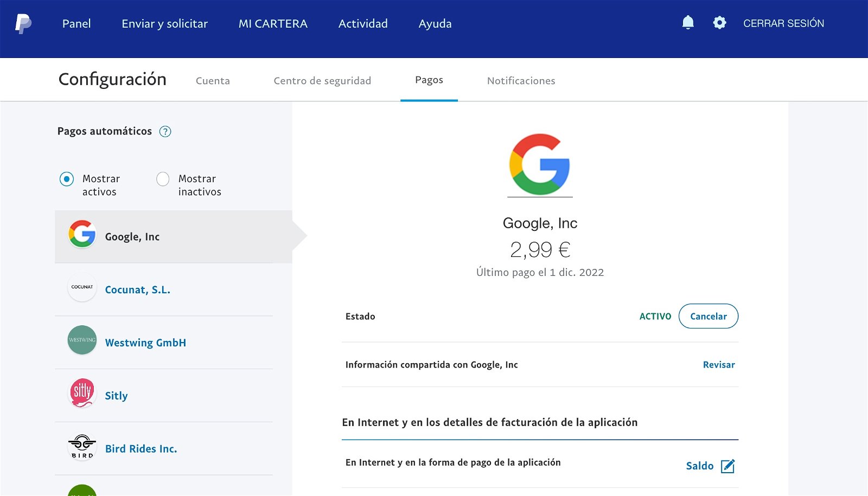Click the Revisar link for shared information

click(719, 365)
